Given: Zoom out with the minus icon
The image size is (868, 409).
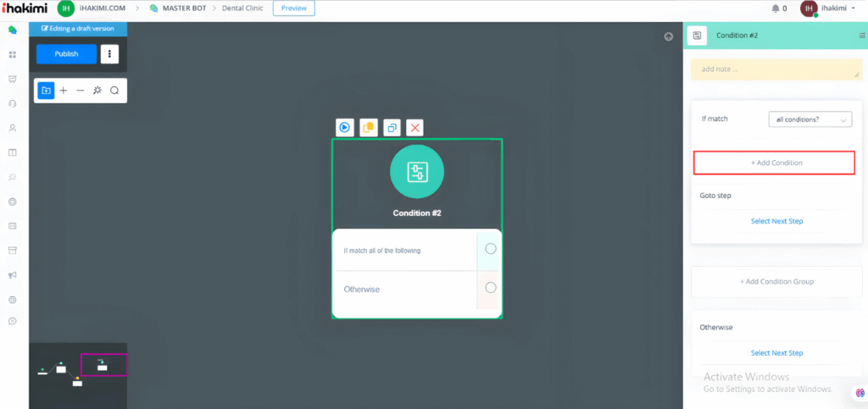Looking at the screenshot, I should [x=80, y=91].
